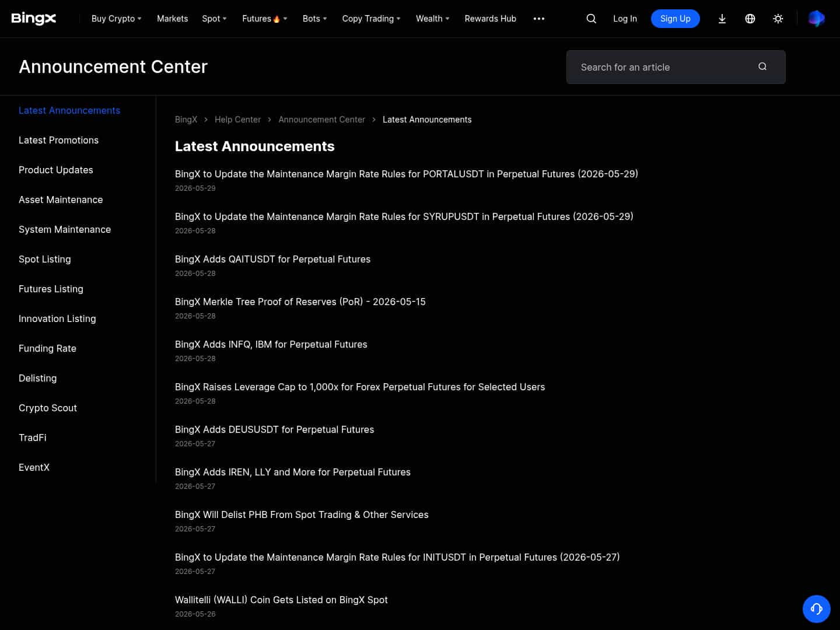Viewport: 840px width, 630px height.
Task: Expand the Spot dropdown
Action: click(214, 19)
